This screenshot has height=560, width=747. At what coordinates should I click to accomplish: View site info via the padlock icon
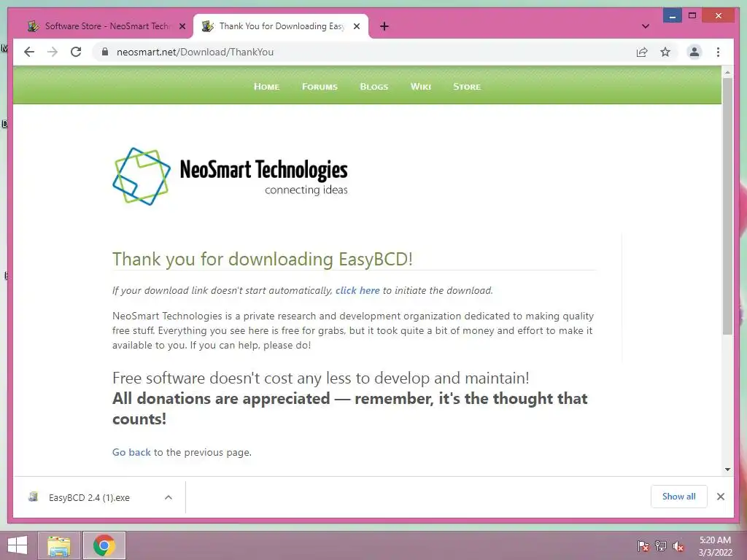(x=105, y=52)
